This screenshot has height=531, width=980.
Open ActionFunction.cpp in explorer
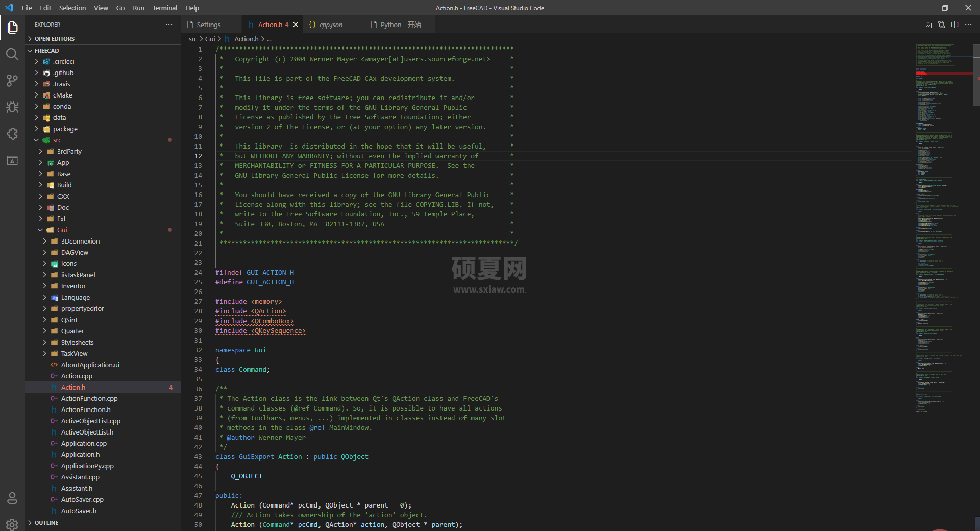[103, 399]
